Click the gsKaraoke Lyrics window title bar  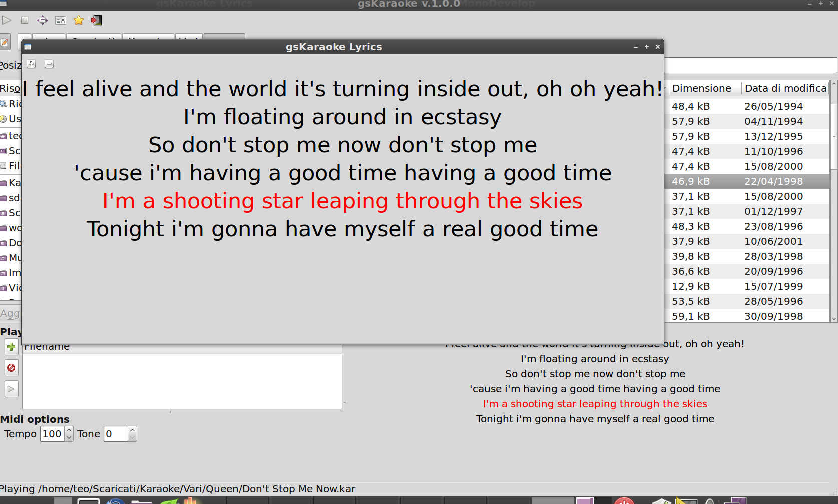[334, 47]
